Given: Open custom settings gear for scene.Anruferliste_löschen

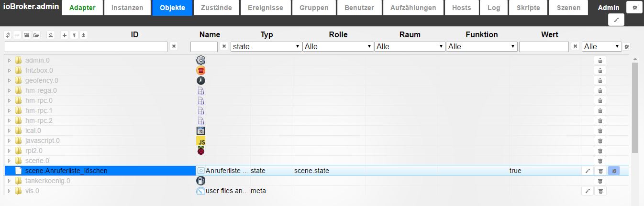Looking at the screenshot, I should point(614,171).
